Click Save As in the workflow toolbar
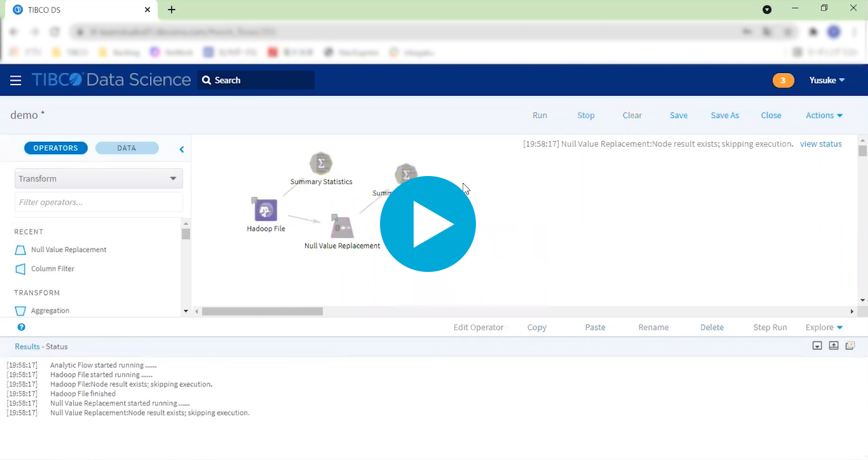The width and height of the screenshot is (868, 460). coord(725,115)
